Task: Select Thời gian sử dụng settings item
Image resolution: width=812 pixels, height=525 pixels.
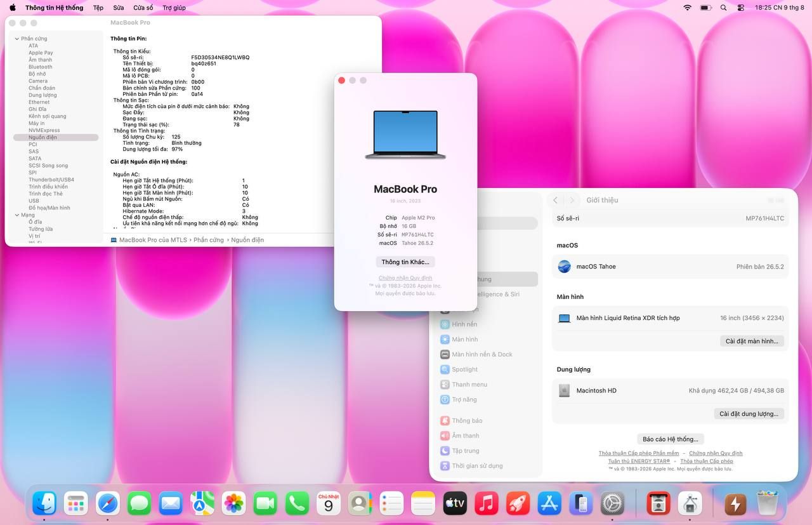Action: pos(477,466)
